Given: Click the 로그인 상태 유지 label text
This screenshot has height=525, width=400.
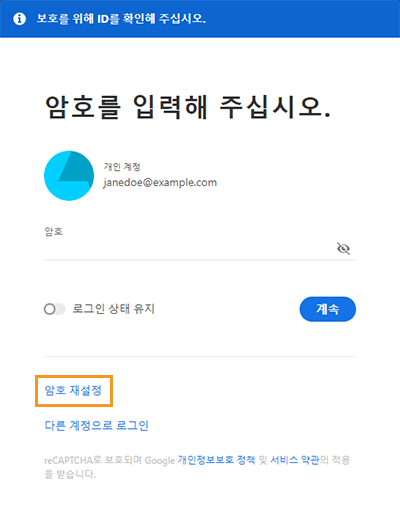Looking at the screenshot, I should pos(114,309).
